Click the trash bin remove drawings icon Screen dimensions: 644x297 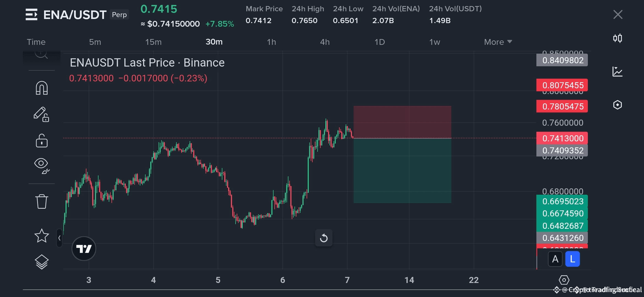click(x=42, y=202)
